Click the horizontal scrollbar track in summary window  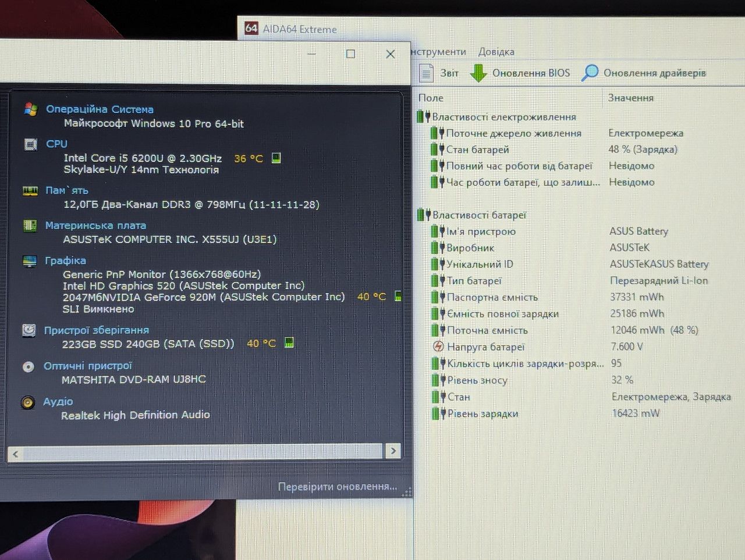point(203,452)
